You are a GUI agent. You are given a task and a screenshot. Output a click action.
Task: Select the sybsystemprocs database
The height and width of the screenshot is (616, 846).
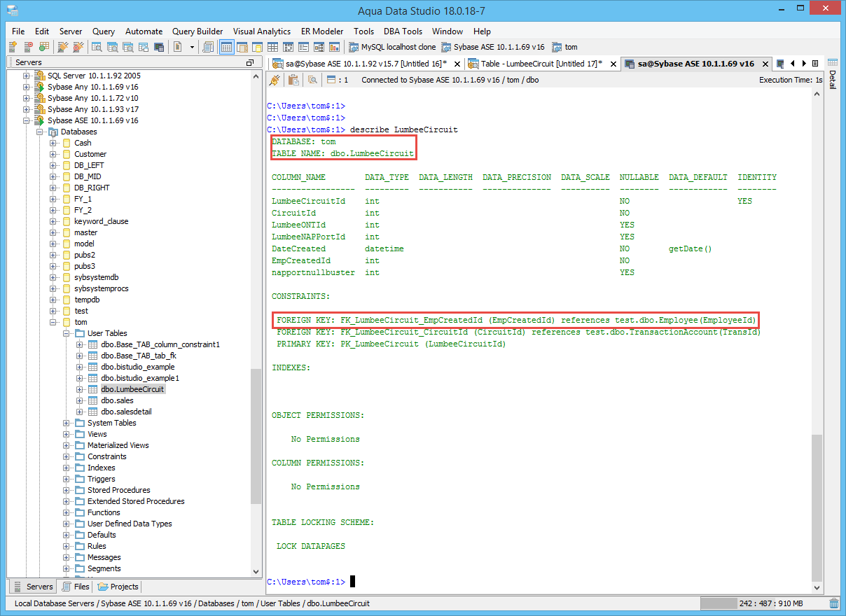[x=102, y=288]
